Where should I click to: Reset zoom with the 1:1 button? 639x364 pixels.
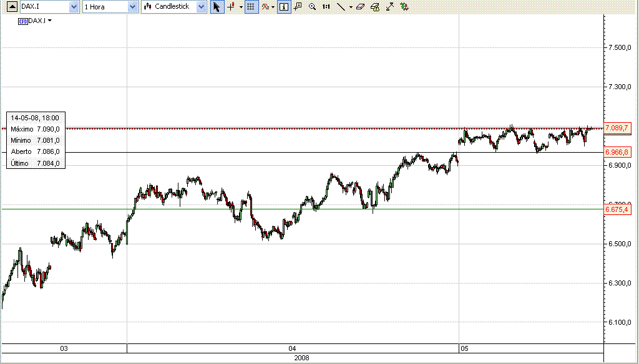(x=326, y=6)
